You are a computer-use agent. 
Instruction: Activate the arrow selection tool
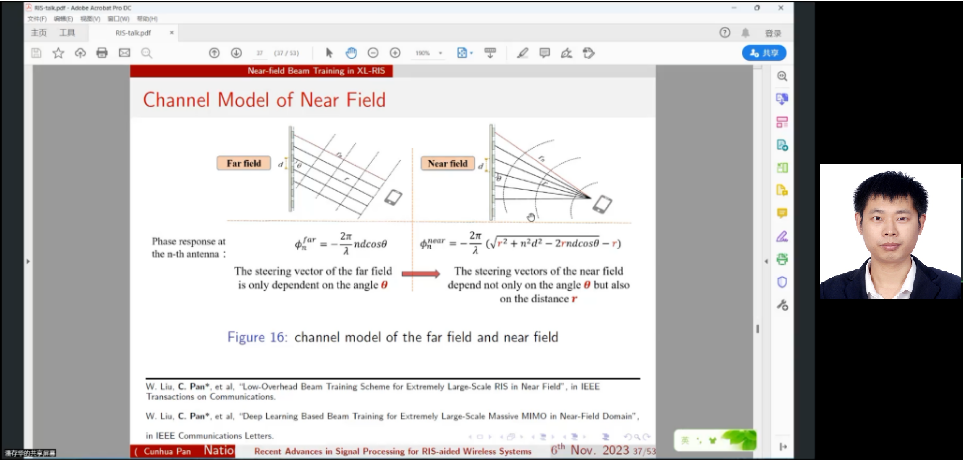point(330,53)
